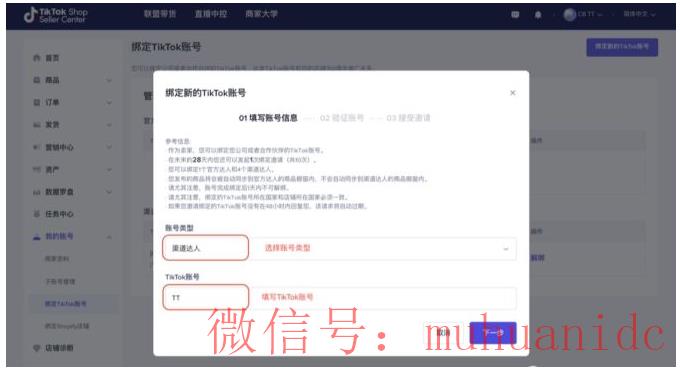680x371 pixels.
Task: Select 商家资料 under 我的账号
Action: tap(57, 259)
